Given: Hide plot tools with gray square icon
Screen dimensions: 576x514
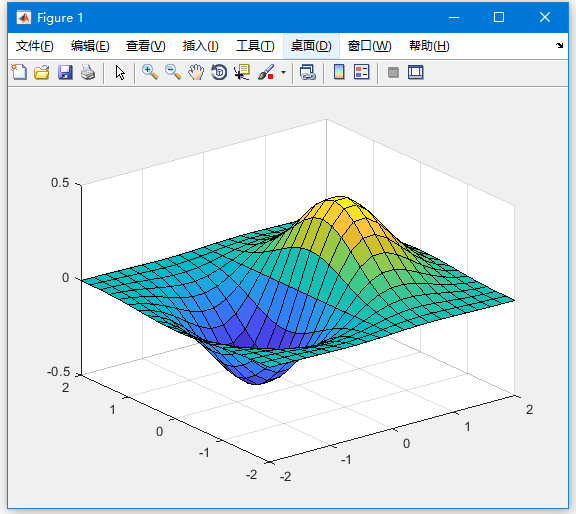Looking at the screenshot, I should [393, 72].
